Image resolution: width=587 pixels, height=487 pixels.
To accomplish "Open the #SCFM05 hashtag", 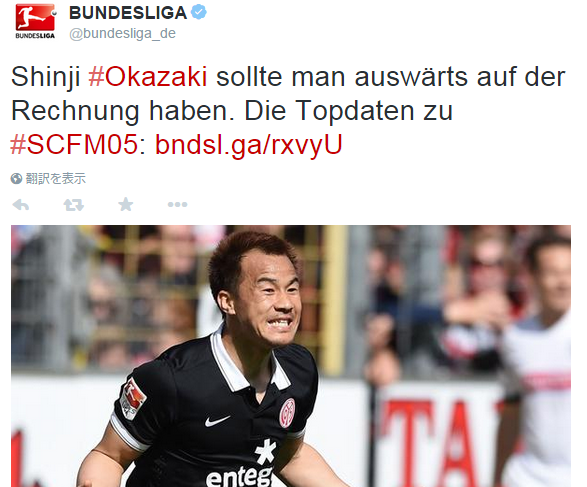I will click(74, 144).
